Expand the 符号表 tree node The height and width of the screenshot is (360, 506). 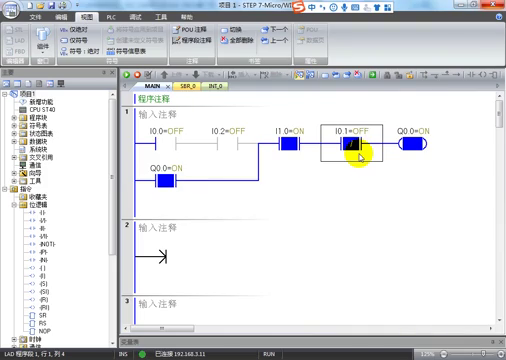(14, 126)
